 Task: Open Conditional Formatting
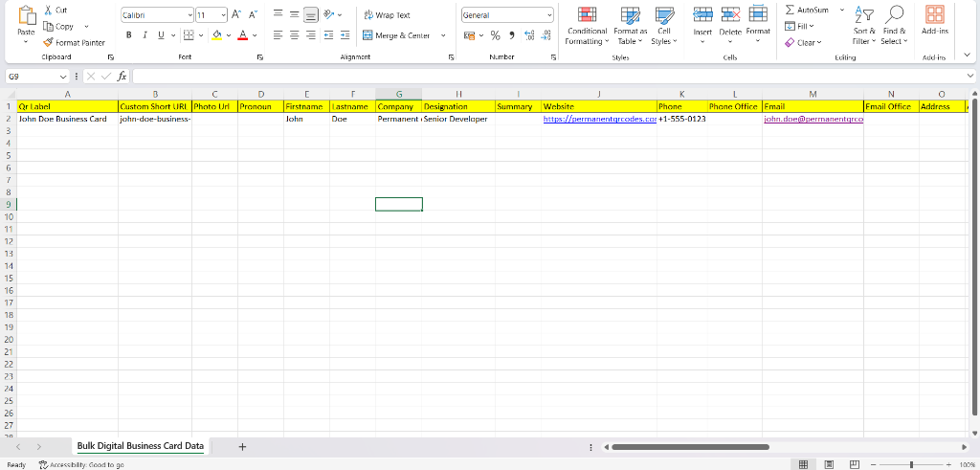(x=587, y=26)
